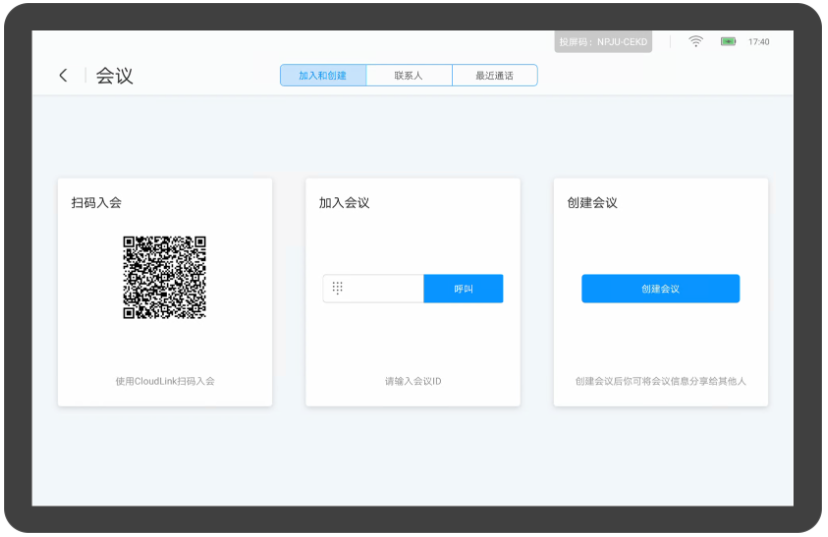Click the 请输入会议ID hint text

pos(413,381)
